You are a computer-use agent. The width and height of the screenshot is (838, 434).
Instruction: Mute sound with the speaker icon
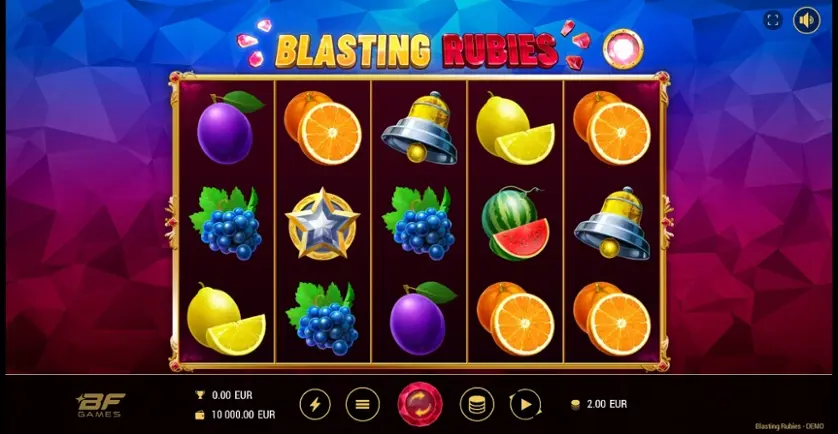[806, 21]
